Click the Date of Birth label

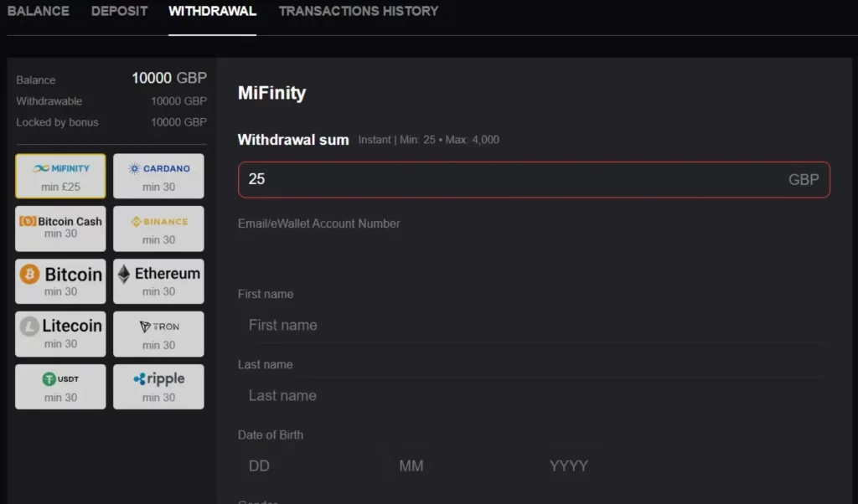click(271, 435)
